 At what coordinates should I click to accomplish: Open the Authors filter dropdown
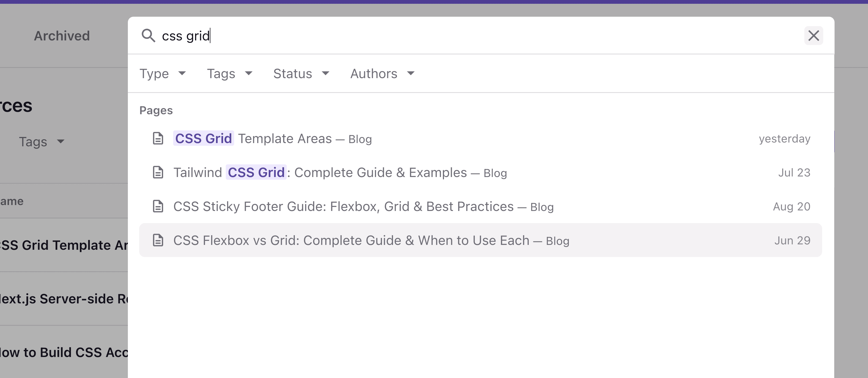pos(382,73)
